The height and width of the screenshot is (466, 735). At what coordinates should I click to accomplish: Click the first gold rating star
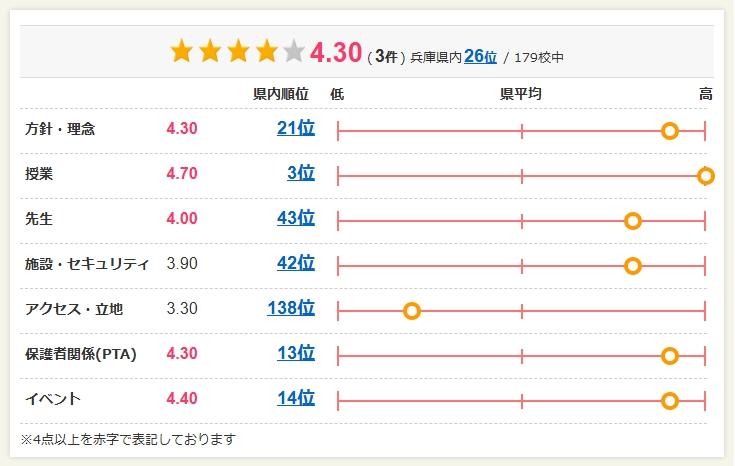tap(181, 51)
